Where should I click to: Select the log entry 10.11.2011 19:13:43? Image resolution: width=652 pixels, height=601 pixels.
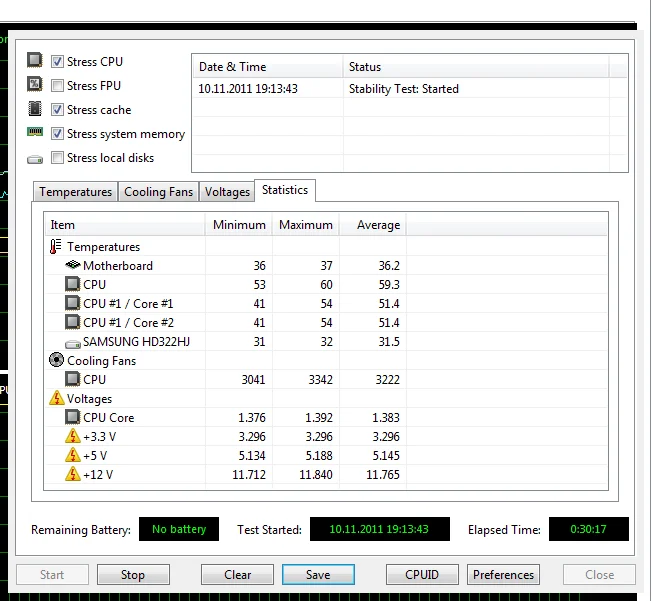point(248,89)
